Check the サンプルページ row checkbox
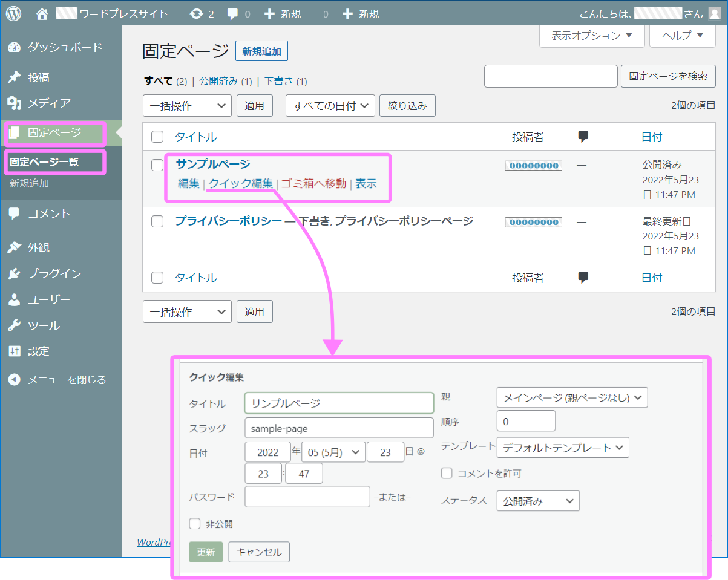The height and width of the screenshot is (580, 728). [x=157, y=164]
